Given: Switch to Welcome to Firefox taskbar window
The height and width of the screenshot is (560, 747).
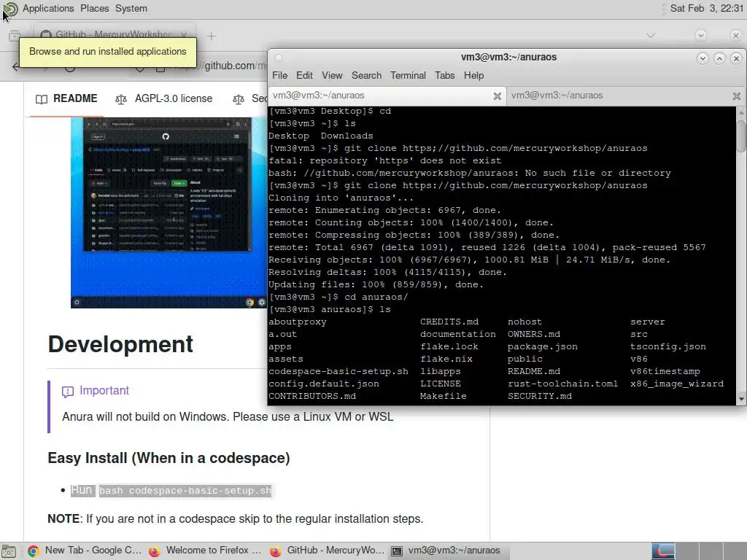Looking at the screenshot, I should [205, 551].
